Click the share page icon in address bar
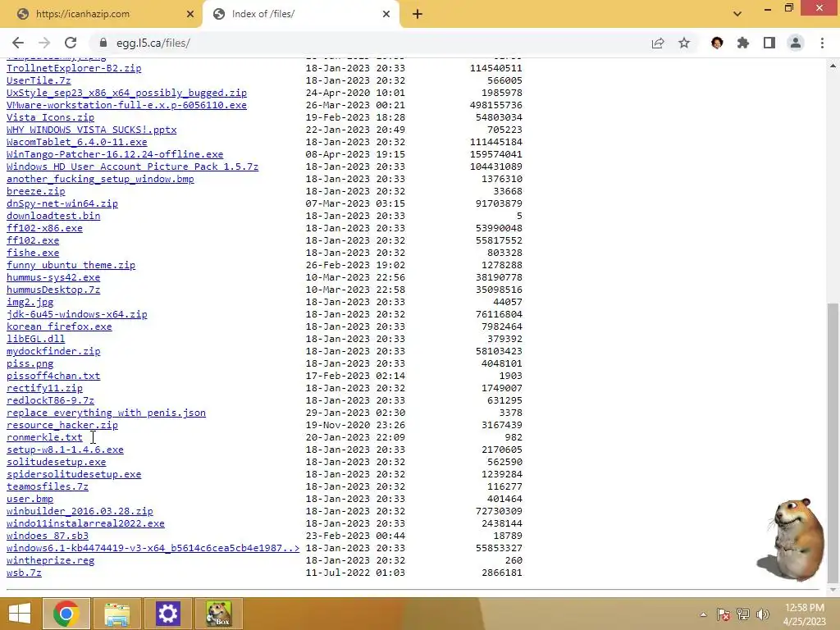 point(658,43)
